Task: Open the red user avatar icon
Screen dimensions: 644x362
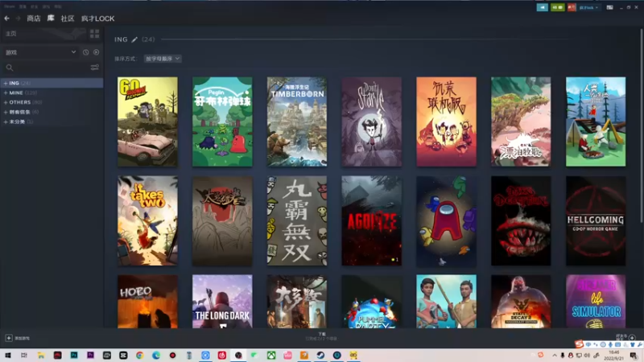Action: click(x=572, y=7)
